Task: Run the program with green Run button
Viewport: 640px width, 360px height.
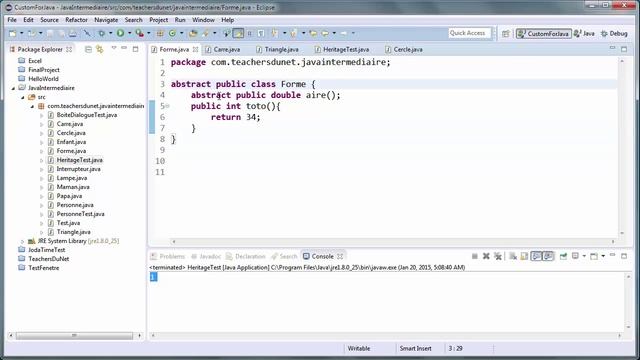Action: tap(120, 33)
